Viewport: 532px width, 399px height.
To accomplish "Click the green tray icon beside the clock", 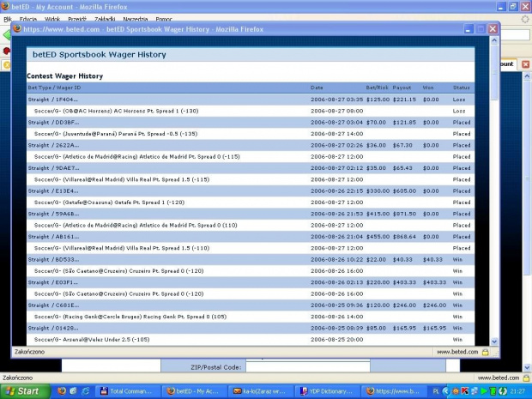I will [x=501, y=390].
